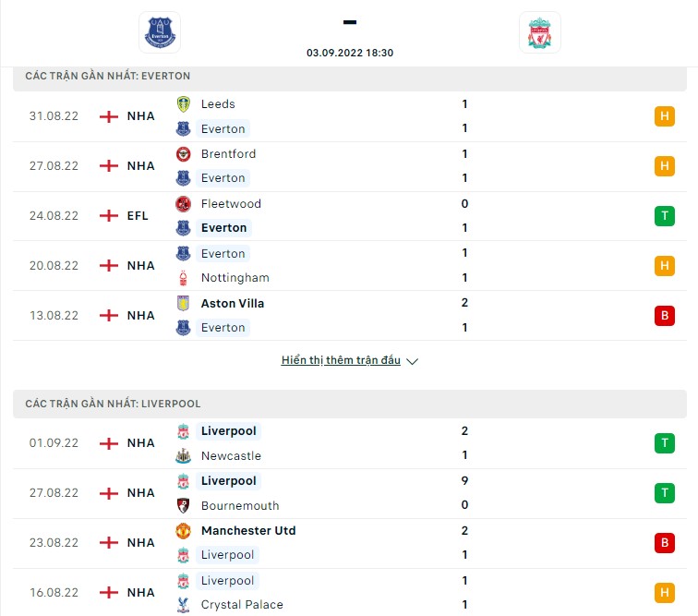
Task: Click the Newcastle team logo
Action: (x=183, y=456)
